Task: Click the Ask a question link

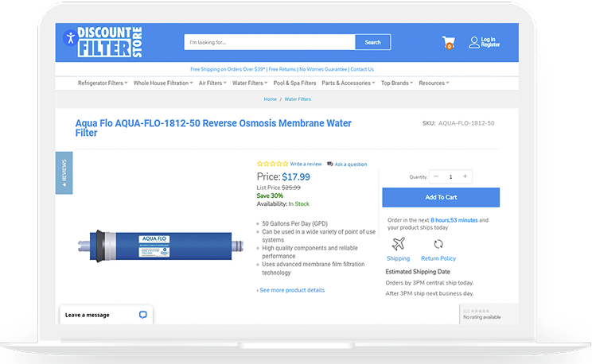Action: 351,164
